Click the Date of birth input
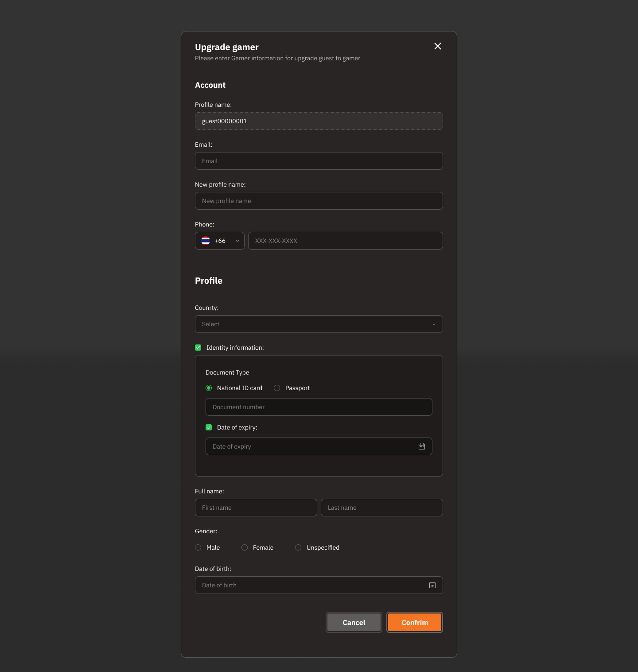 (x=319, y=585)
